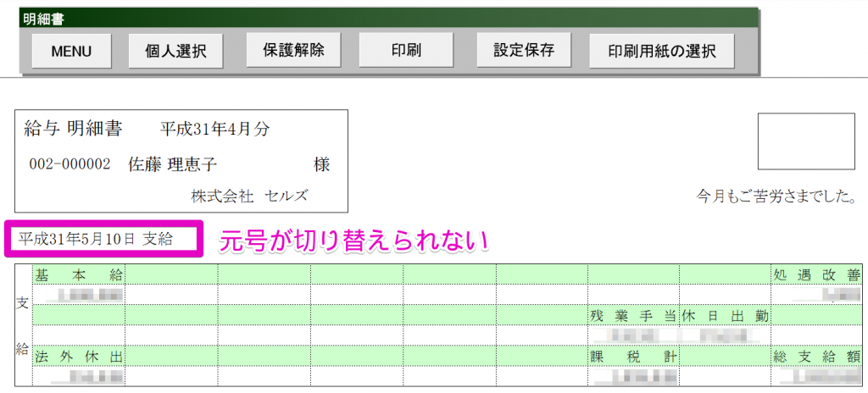Select the 処遇改善 header cell
This screenshot has height=393, width=868.
[816, 274]
